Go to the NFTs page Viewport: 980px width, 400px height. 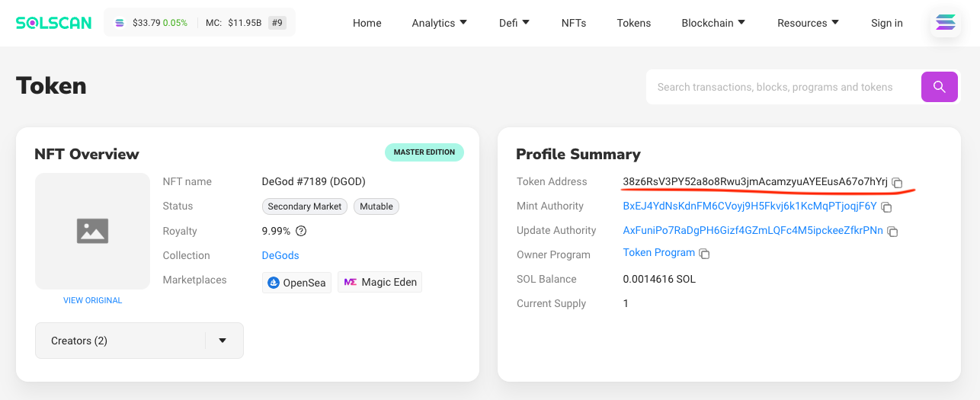[574, 23]
